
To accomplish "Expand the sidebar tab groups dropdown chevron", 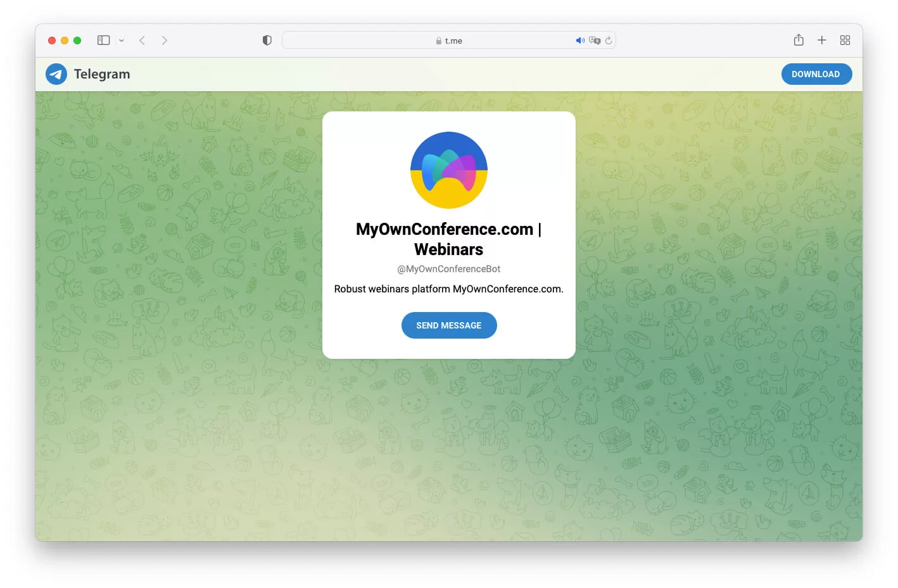I will pos(122,41).
